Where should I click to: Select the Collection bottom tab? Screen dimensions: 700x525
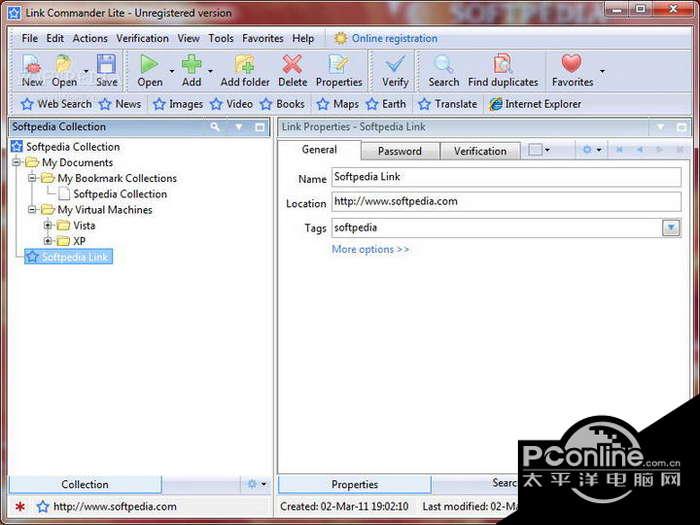[85, 484]
